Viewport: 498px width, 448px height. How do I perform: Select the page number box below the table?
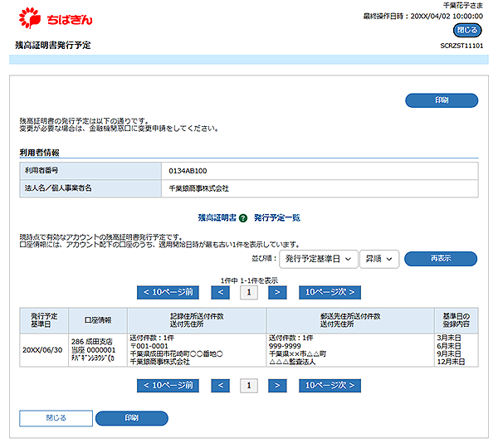(x=247, y=386)
